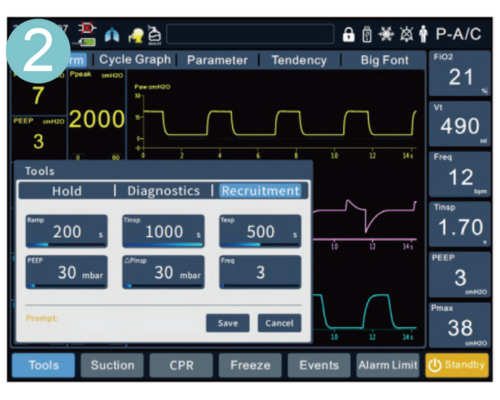
Task: Click the nebulizer bottle icon
Action: tap(154, 34)
